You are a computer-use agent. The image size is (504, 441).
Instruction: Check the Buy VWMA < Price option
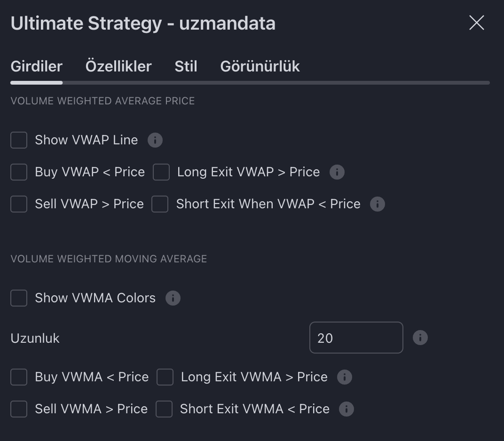click(x=18, y=377)
